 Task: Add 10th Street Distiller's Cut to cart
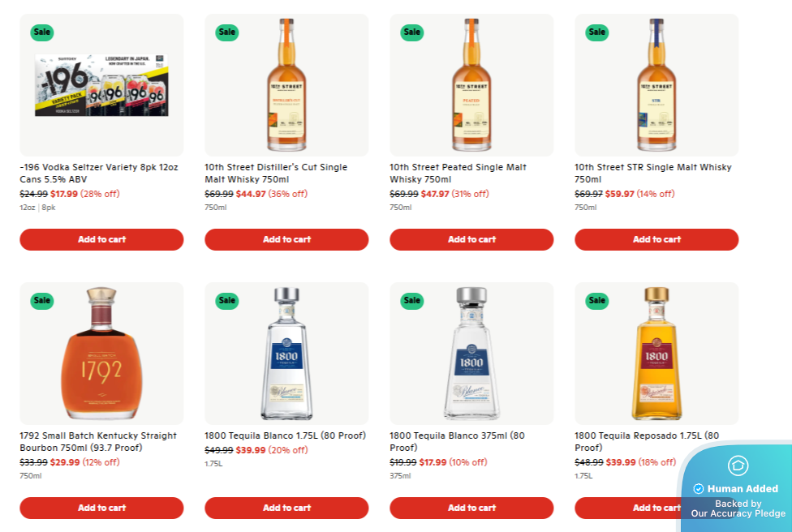[x=286, y=239]
